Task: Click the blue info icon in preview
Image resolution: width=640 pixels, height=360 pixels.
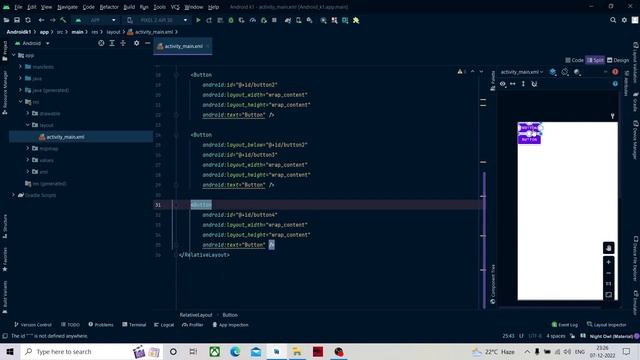Action: [615, 84]
